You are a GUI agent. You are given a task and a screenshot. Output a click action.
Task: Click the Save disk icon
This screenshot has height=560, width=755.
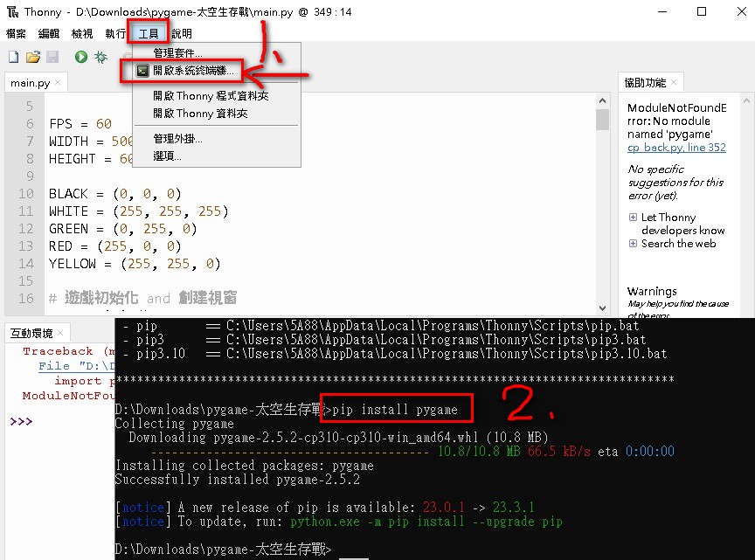coord(52,58)
